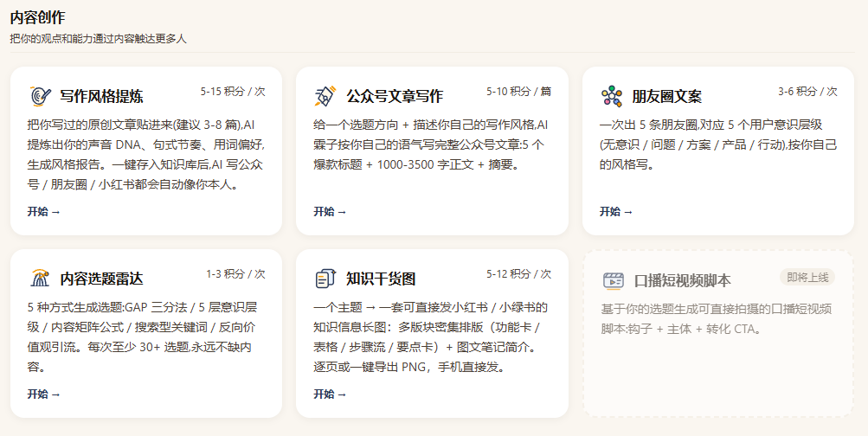
Task: Click the 口播短视频脚本 clapperboard icon
Action: pos(614,280)
